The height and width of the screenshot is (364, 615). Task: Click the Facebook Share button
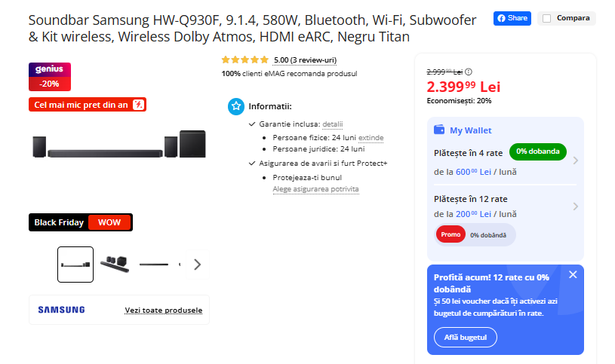(512, 18)
